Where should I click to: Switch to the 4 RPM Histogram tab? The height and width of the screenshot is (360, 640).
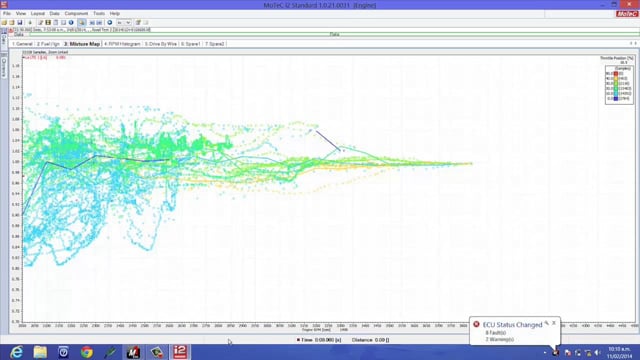(122, 44)
